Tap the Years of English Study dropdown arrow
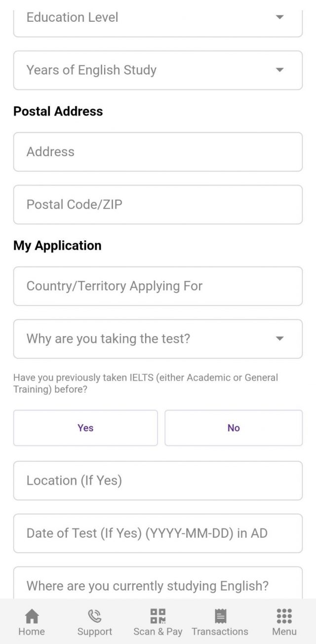The height and width of the screenshot is (644, 316). [x=279, y=70]
